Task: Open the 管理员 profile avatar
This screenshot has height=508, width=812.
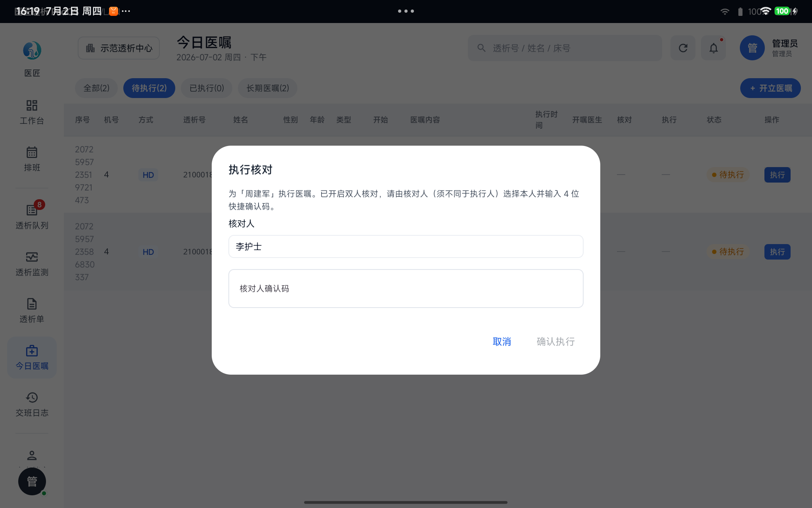Action: pyautogui.click(x=752, y=48)
